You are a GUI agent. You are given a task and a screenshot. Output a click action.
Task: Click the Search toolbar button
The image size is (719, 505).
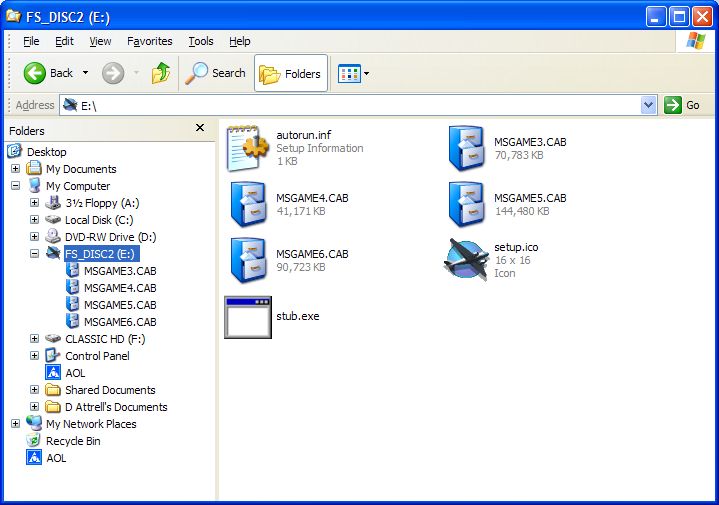pyautogui.click(x=216, y=73)
